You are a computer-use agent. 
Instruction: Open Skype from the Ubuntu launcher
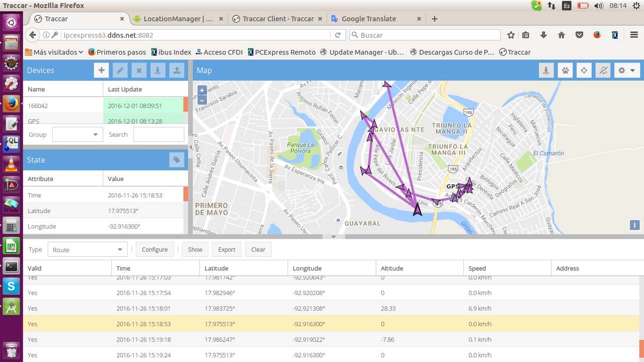click(11, 286)
